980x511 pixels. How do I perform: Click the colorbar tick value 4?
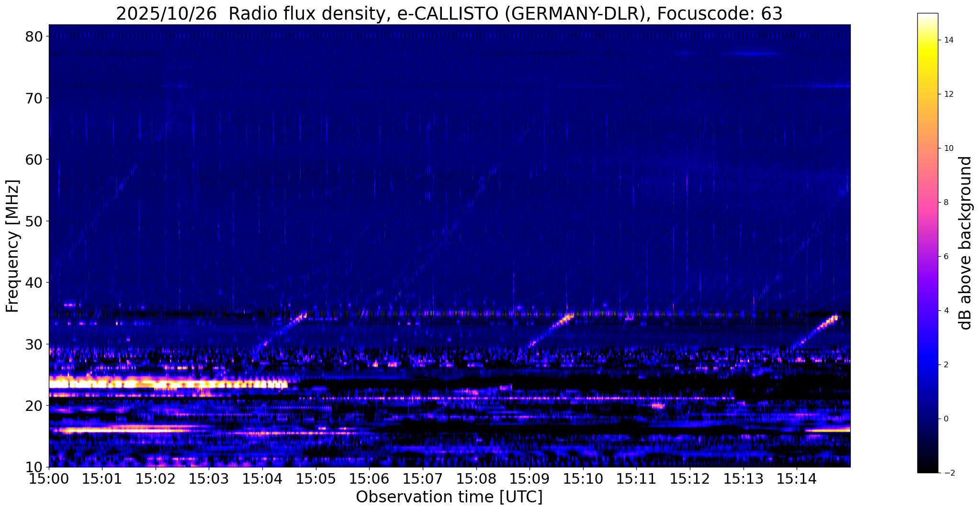(x=946, y=311)
